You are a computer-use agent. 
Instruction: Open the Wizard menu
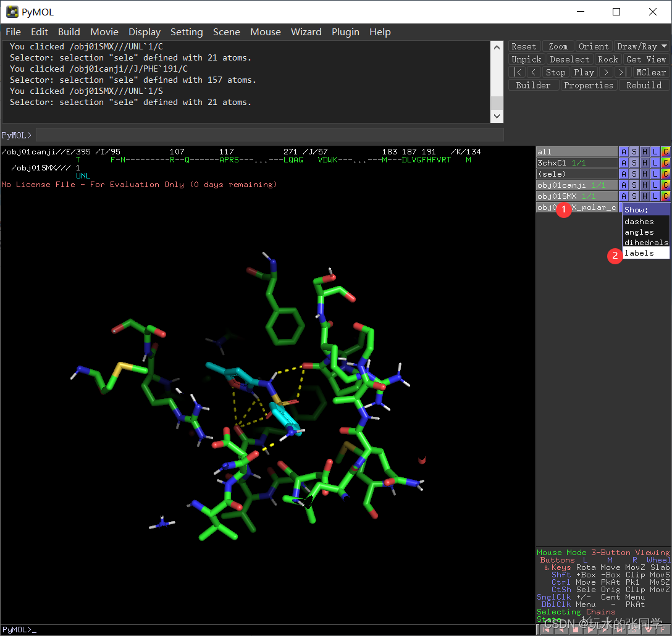click(306, 32)
